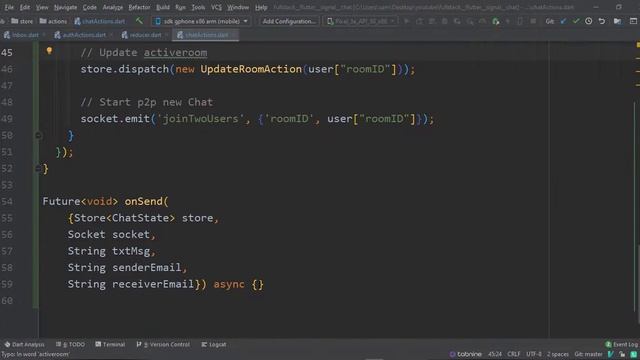Change the UTF-8 file encoding

pos(533,354)
